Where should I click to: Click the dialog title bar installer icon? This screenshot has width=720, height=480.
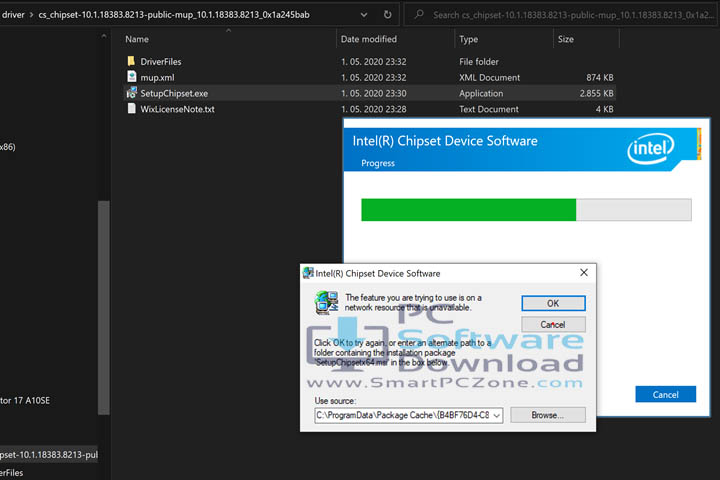(x=308, y=273)
